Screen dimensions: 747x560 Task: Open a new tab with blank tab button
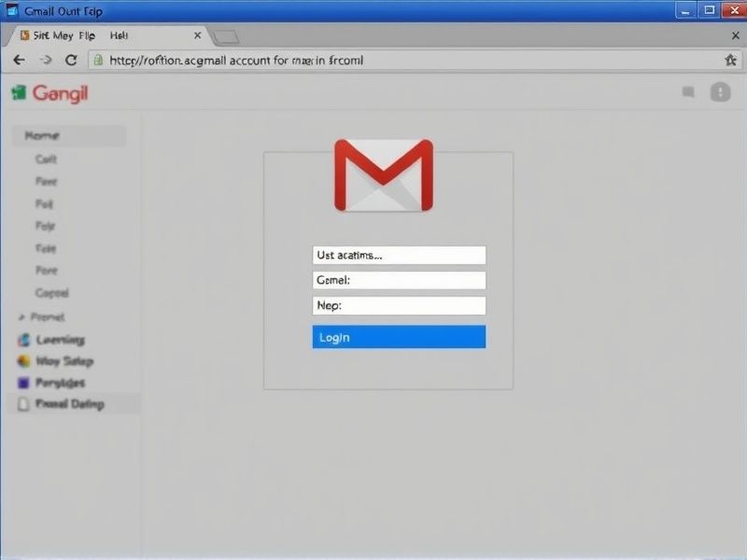click(x=225, y=37)
